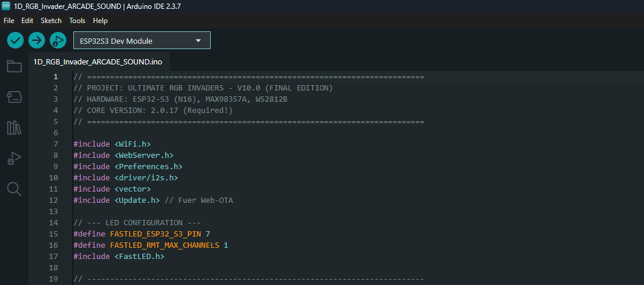Select the 1D_RGB_Invader_ARCADE_SOUND.ino tab

tap(98, 62)
